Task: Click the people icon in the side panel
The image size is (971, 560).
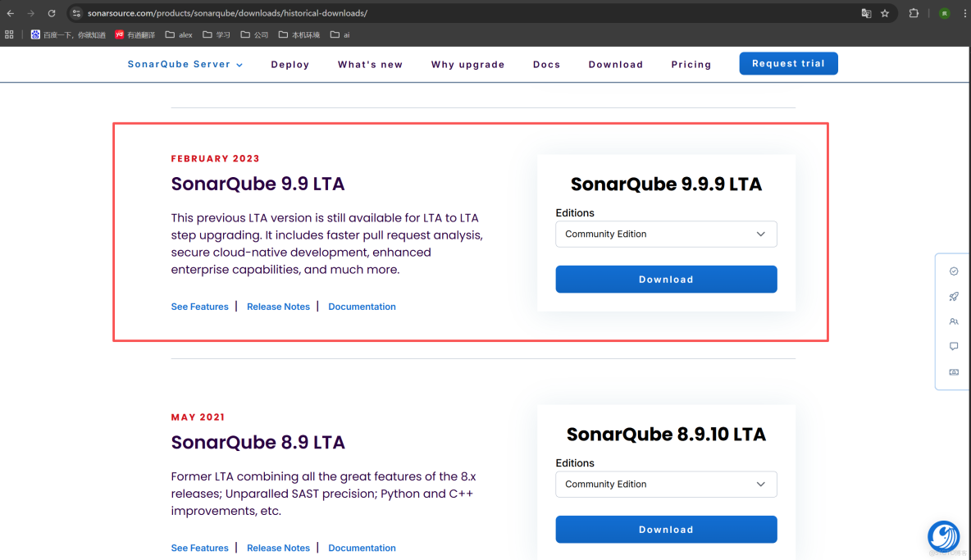Action: coord(953,321)
